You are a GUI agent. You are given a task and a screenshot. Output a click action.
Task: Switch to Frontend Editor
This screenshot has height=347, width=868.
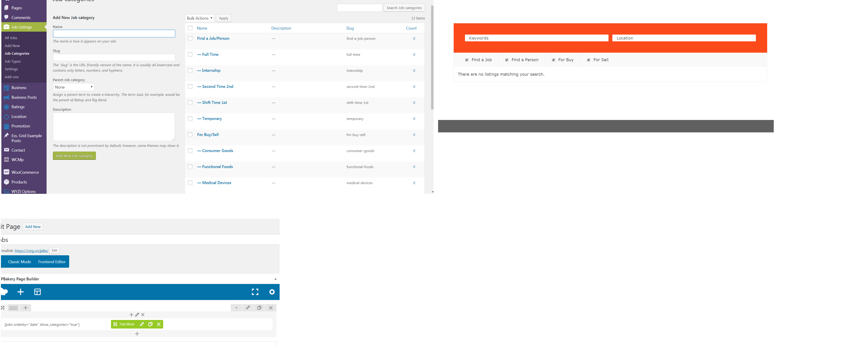click(52, 262)
